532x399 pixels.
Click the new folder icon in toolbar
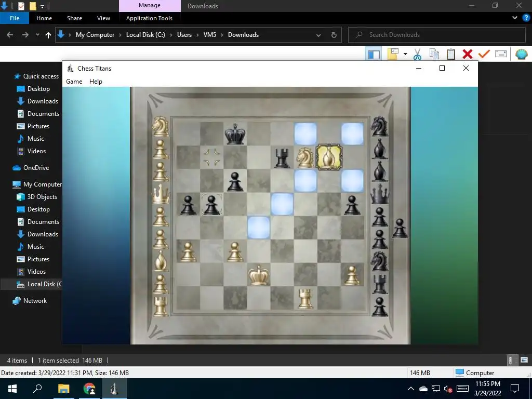[393, 54]
